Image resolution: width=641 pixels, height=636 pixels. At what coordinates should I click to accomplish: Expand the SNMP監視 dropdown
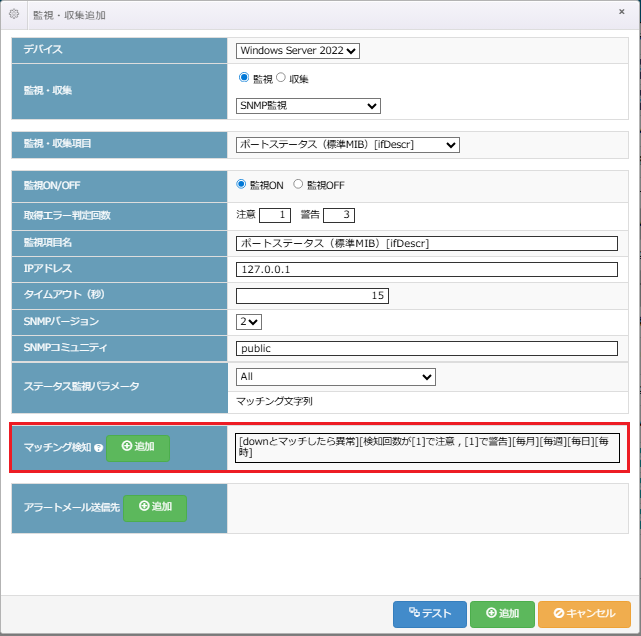[308, 105]
